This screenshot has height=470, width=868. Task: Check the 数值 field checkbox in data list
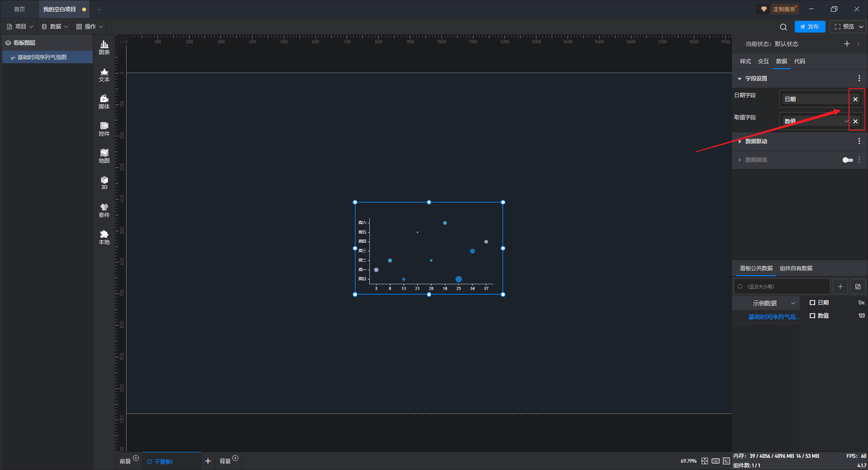pos(812,316)
